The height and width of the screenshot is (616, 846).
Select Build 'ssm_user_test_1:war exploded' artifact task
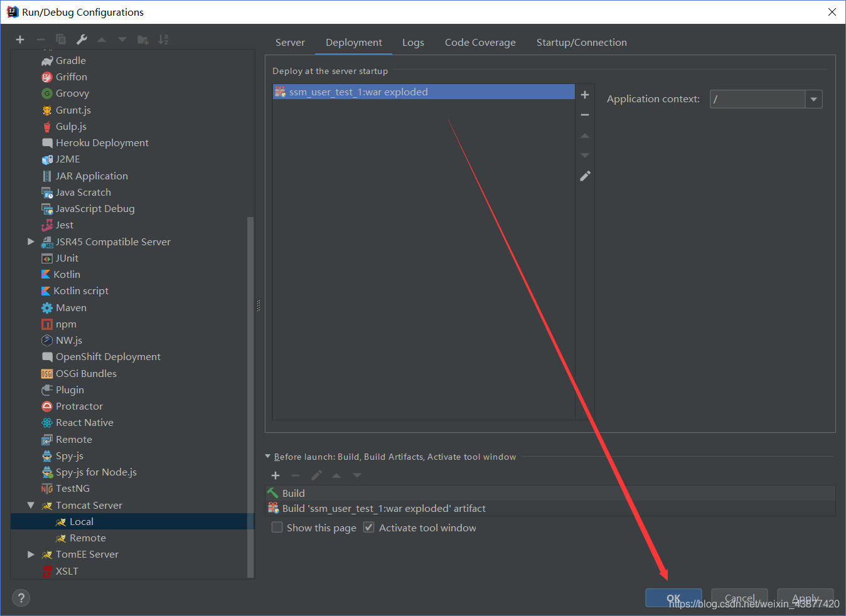pos(550,509)
